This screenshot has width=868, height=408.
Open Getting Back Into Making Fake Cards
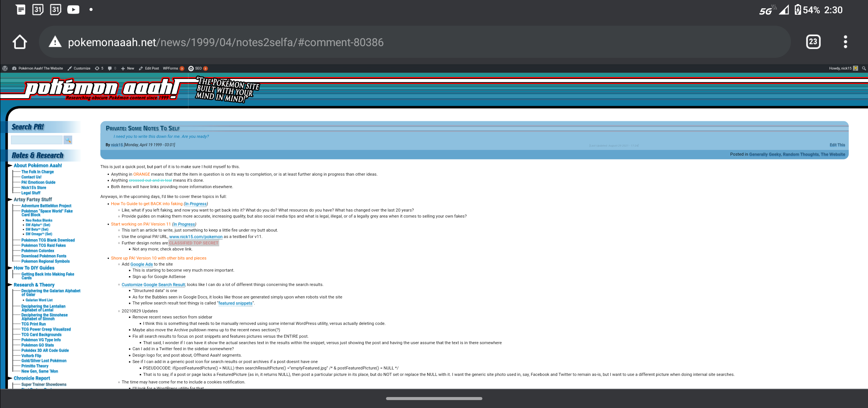48,276
